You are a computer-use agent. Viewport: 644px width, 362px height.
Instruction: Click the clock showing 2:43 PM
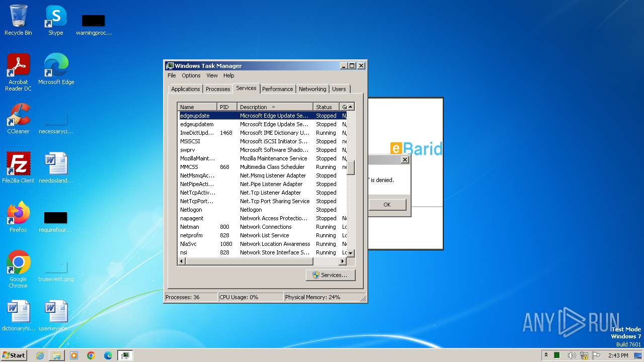coord(618,355)
